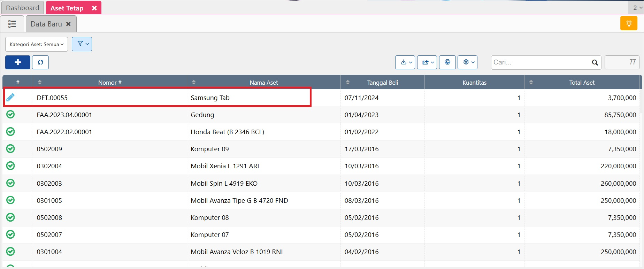This screenshot has height=269, width=644.
Task: Select asset number DFT.00055
Action: coord(52,98)
